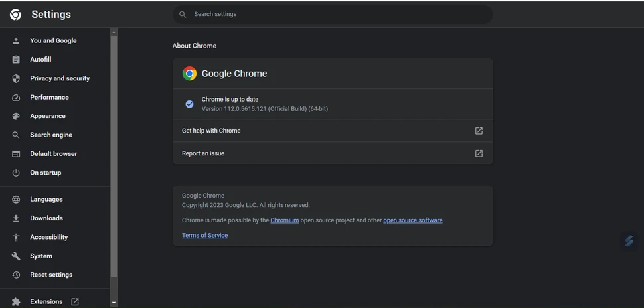Click the System wrench icon

pos(16,256)
